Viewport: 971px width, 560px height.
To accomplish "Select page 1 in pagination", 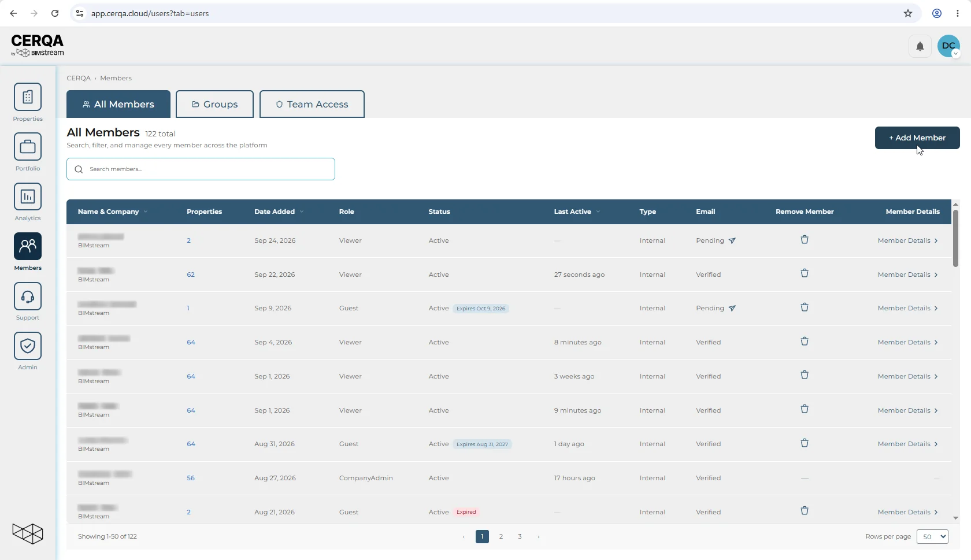I will click(x=482, y=536).
